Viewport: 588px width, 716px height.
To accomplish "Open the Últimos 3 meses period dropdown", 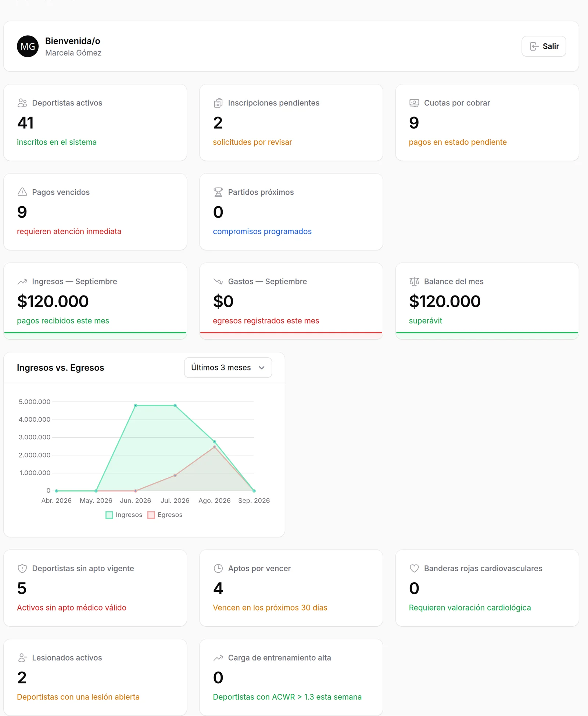I will pyautogui.click(x=228, y=368).
